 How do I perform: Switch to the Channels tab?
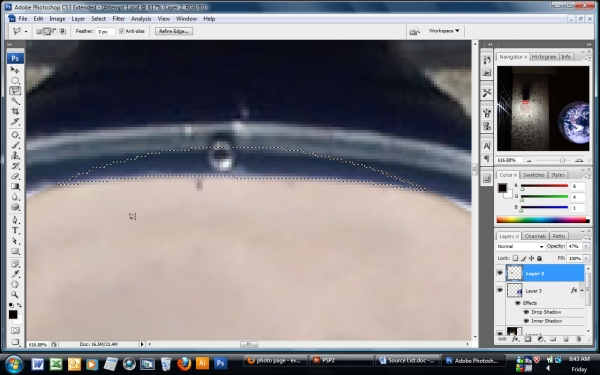click(535, 236)
